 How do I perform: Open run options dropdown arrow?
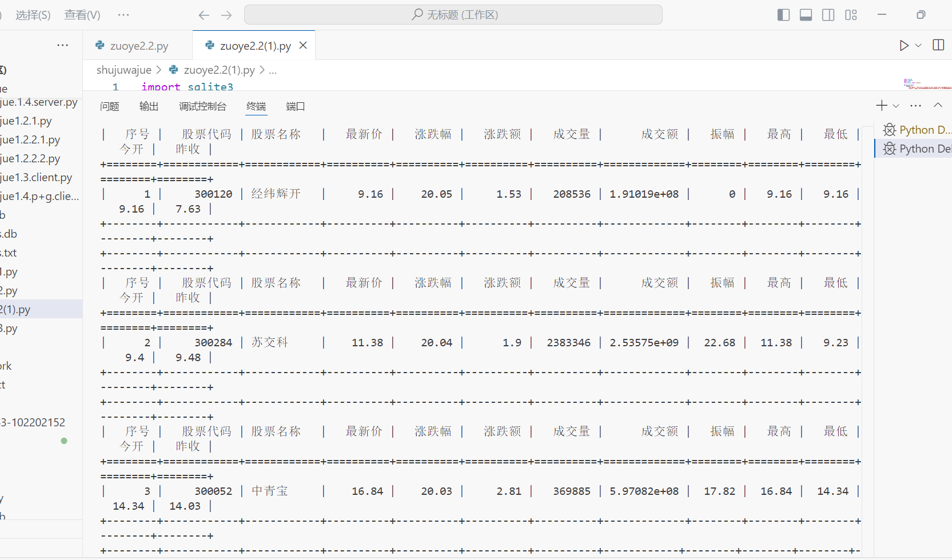[918, 45]
